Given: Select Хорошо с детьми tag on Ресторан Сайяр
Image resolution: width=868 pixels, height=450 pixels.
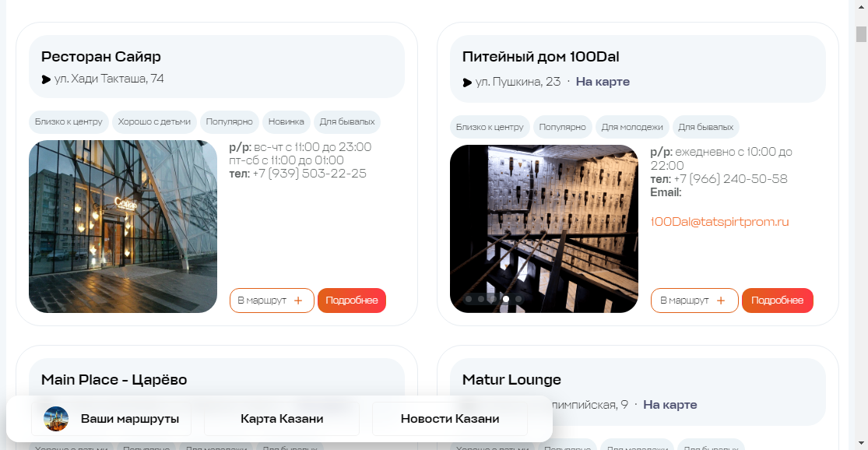Looking at the screenshot, I should pyautogui.click(x=154, y=121).
